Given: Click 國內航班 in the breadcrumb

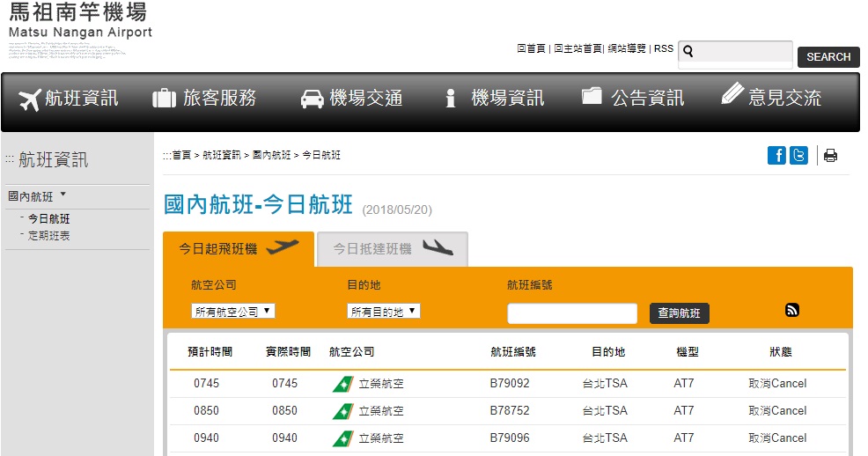Looking at the screenshot, I should (x=271, y=155).
